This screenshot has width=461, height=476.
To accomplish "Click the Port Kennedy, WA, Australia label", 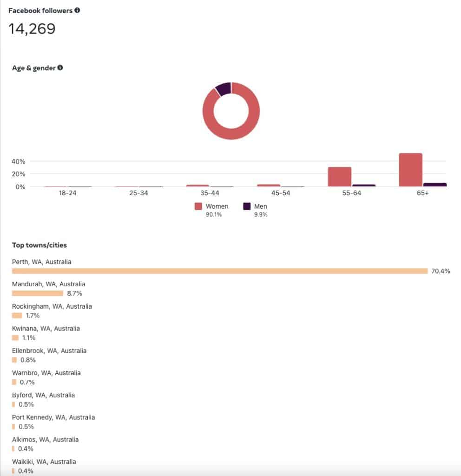I will 53,417.
